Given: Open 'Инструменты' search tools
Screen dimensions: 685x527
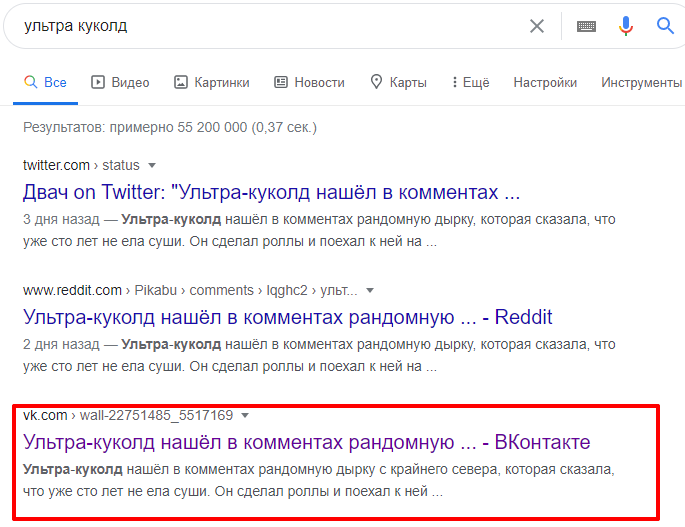Looking at the screenshot, I should click(641, 82).
